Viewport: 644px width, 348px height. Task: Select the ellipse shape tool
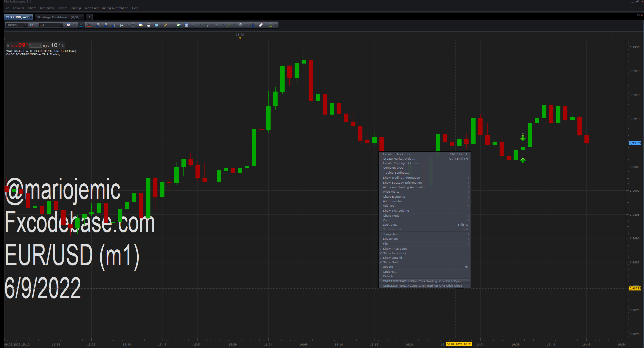[x=241, y=25]
